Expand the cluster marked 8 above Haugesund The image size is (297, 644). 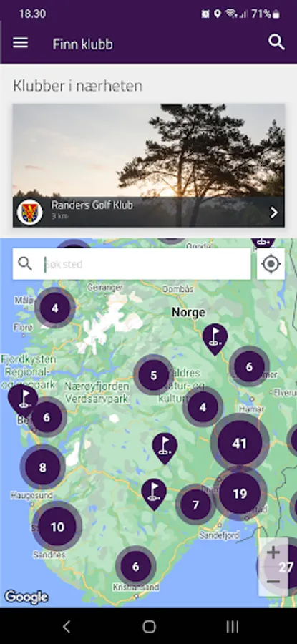coord(43,467)
